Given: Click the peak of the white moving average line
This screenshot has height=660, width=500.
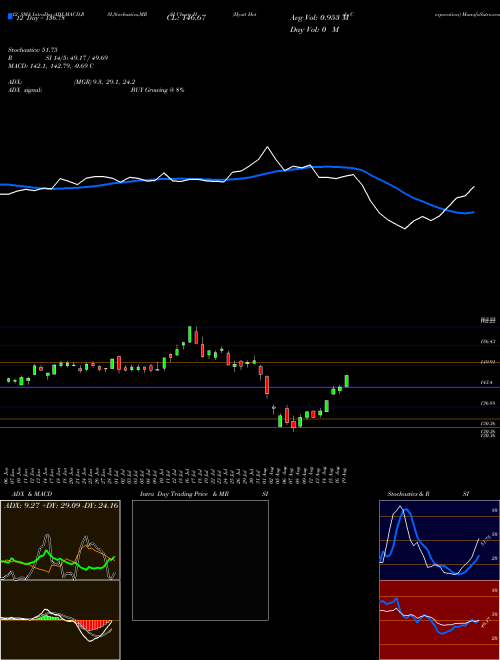Looking at the screenshot, I should tap(267, 147).
